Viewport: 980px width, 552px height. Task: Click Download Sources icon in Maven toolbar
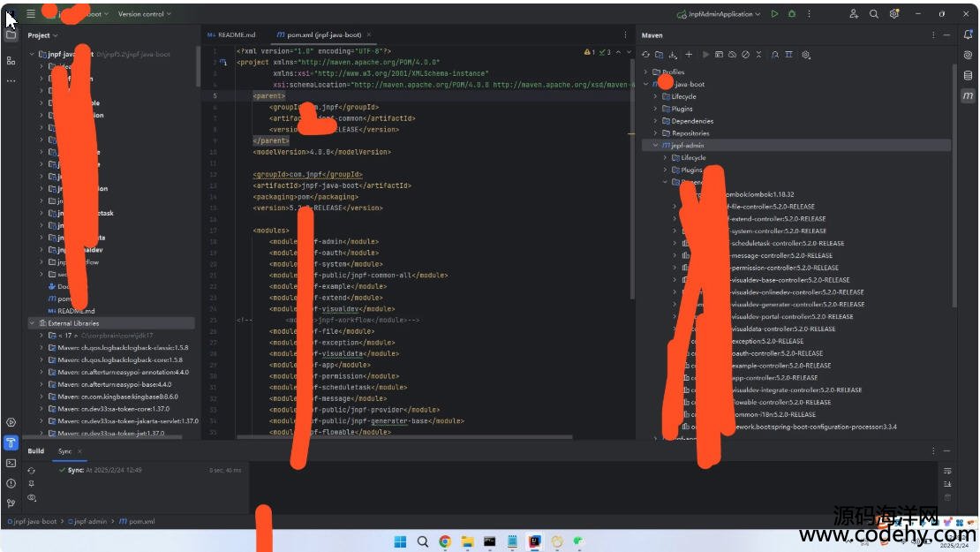tap(673, 55)
